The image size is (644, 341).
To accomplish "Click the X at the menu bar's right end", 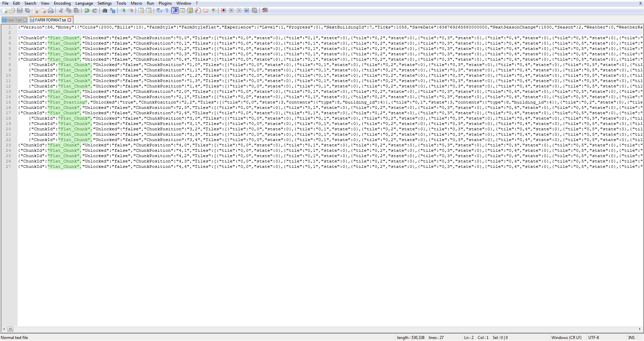I will (640, 3).
